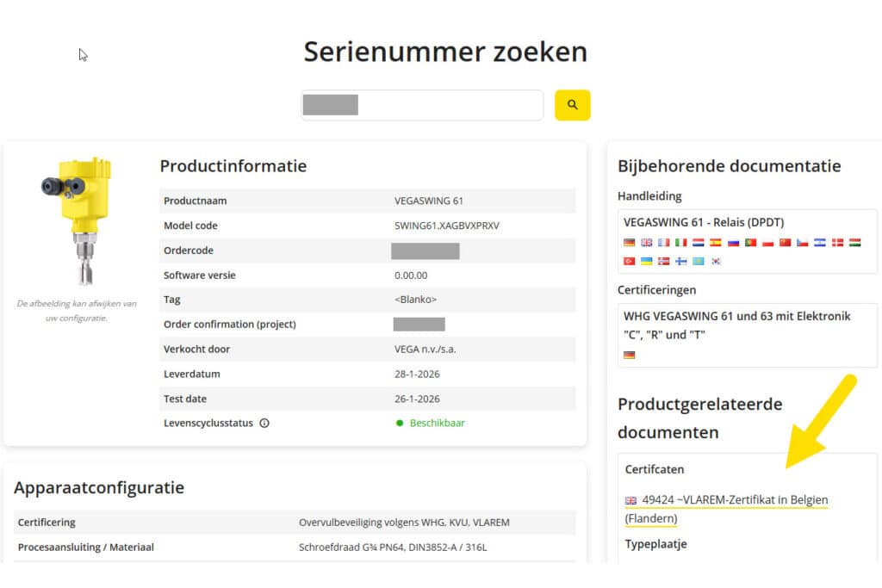Download the Italian manual via its flag icon
The width and height of the screenshot is (882, 588).
[680, 243]
